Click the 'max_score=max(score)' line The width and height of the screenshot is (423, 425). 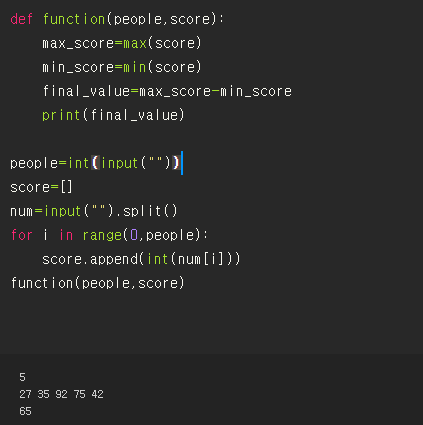(122, 43)
